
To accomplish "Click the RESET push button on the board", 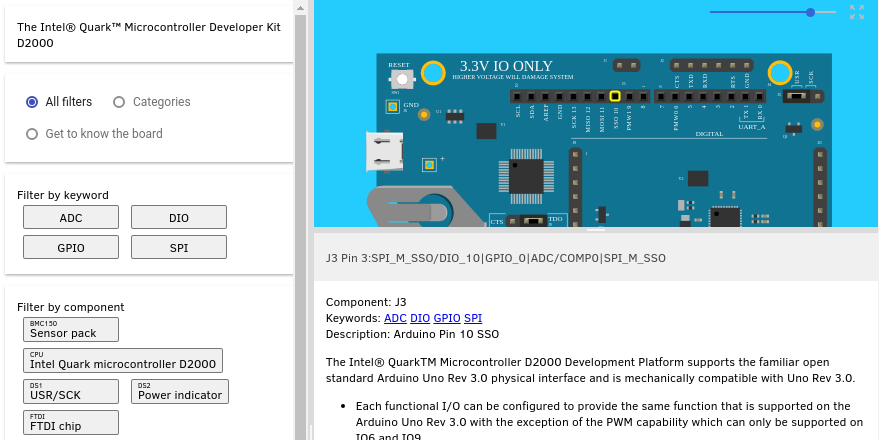I will tap(402, 79).
